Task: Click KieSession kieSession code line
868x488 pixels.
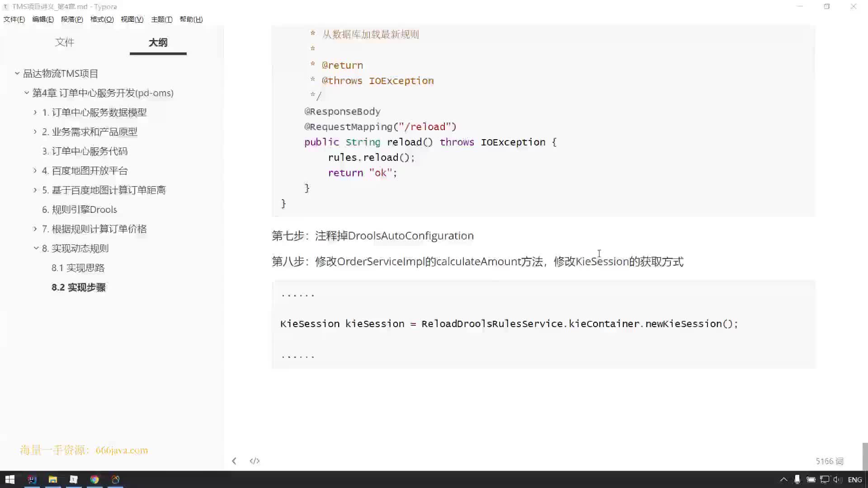Action: pyautogui.click(x=509, y=324)
